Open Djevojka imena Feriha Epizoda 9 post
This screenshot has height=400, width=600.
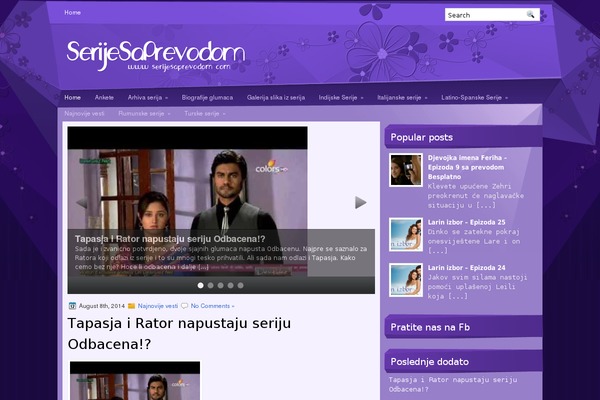[x=467, y=167]
